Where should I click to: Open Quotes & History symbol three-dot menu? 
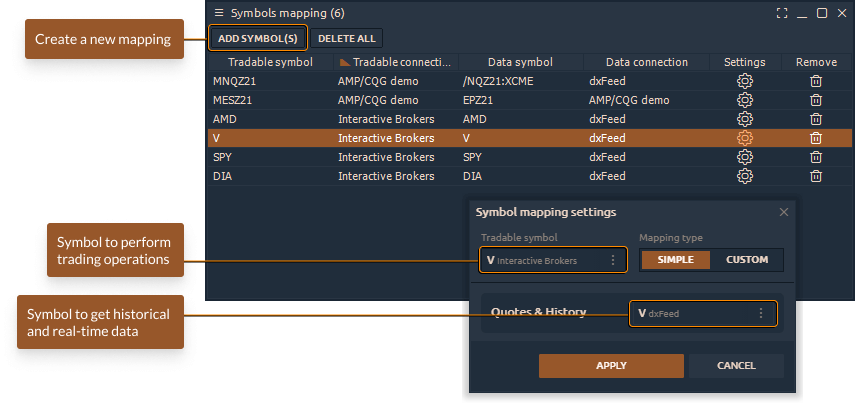(x=760, y=313)
